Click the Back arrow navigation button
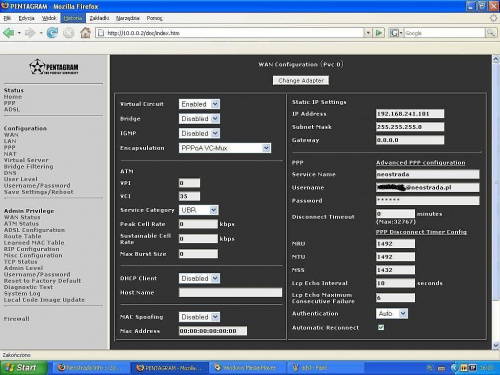This screenshot has height=375, width=500. point(9,33)
